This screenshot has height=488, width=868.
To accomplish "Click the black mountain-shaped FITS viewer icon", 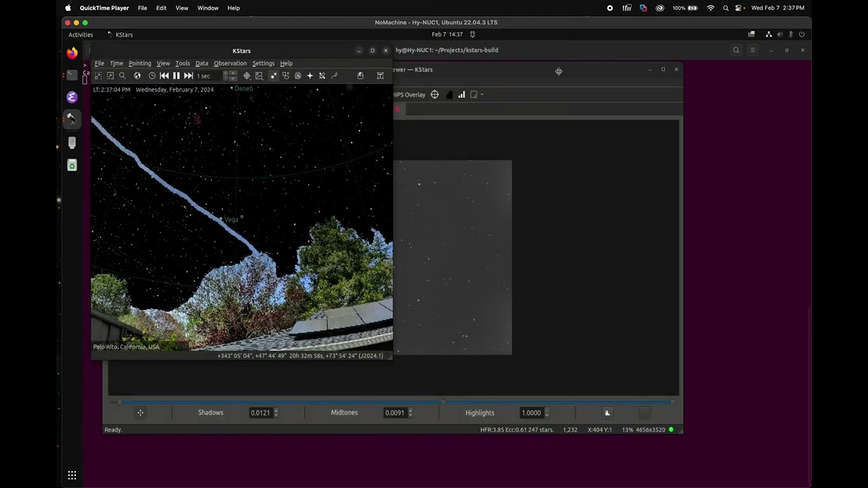I will (449, 95).
